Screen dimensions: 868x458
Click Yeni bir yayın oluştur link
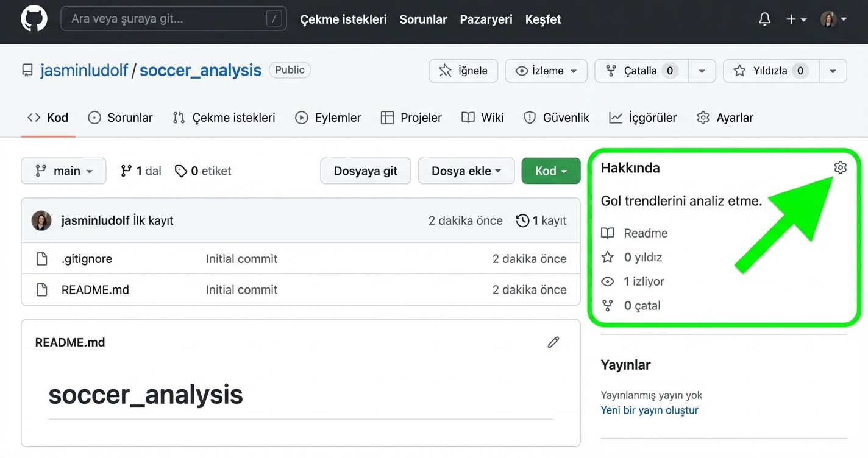tap(649, 410)
